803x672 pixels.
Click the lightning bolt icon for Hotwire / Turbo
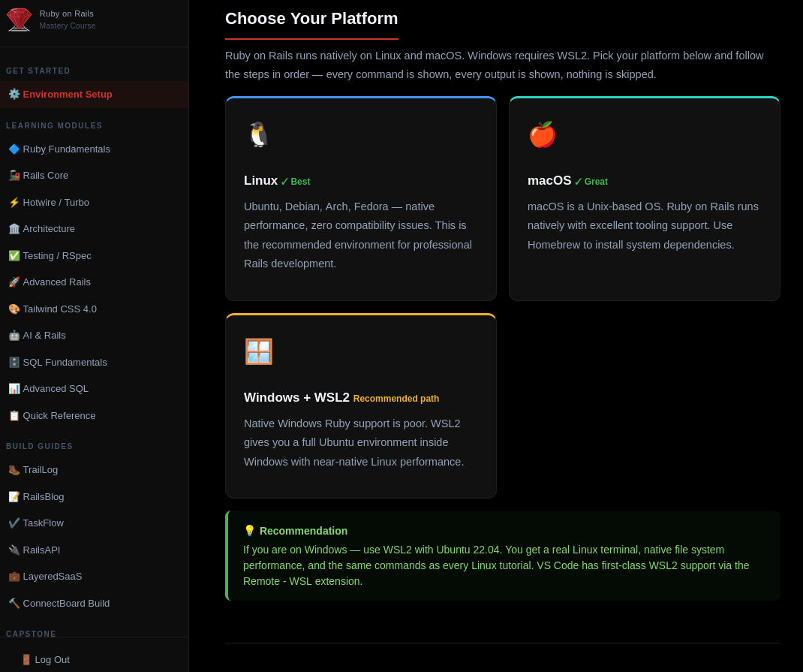coord(14,202)
